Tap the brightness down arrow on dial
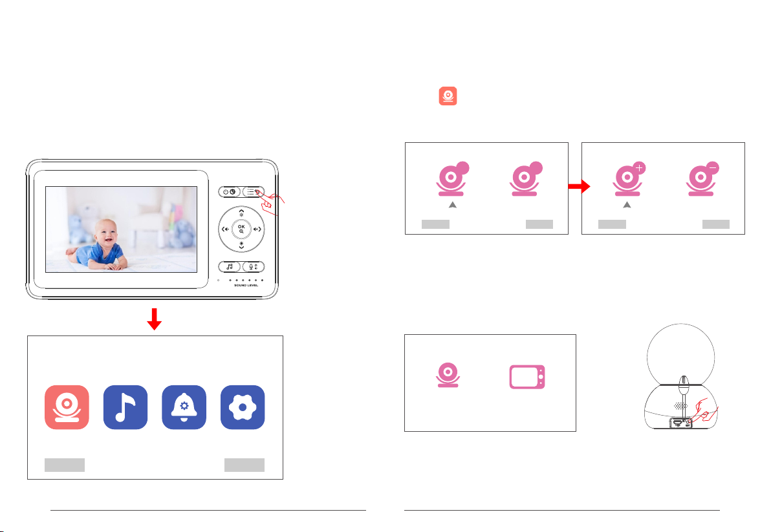771x532 pixels. click(241, 244)
